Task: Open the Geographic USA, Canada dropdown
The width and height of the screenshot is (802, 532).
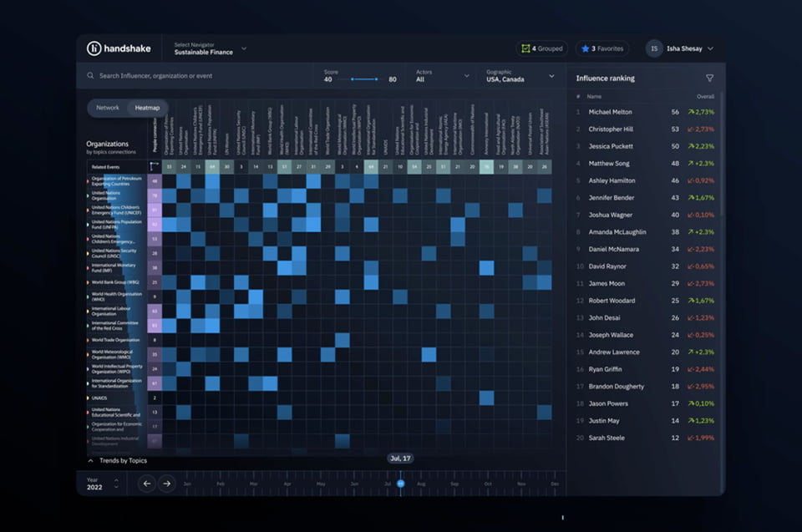Action: [520, 76]
